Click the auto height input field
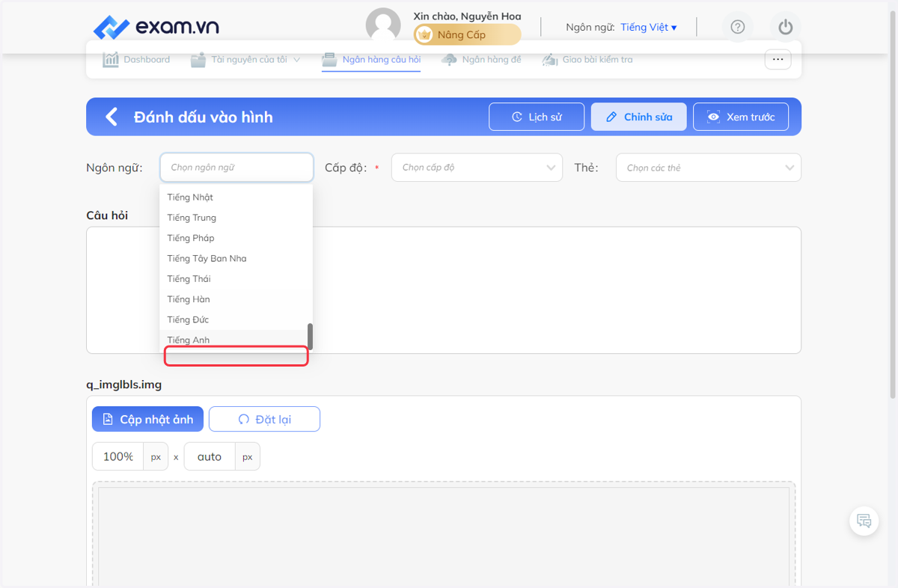 click(x=210, y=456)
